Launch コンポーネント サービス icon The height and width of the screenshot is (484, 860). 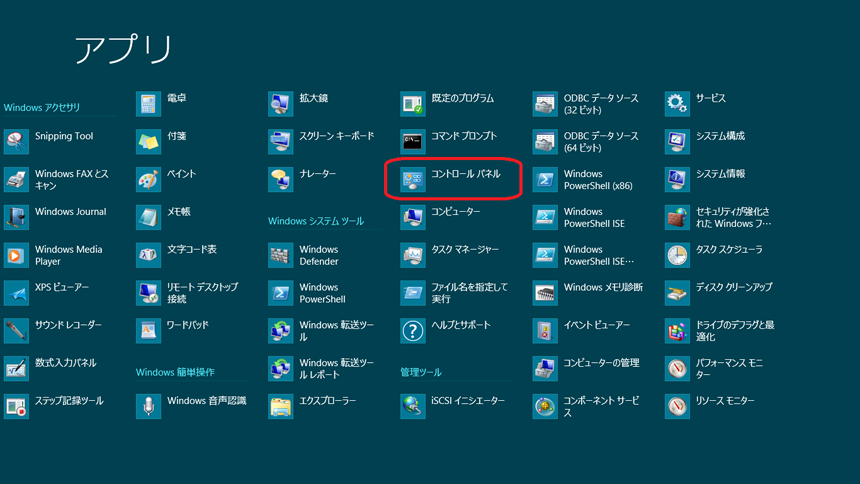point(545,407)
